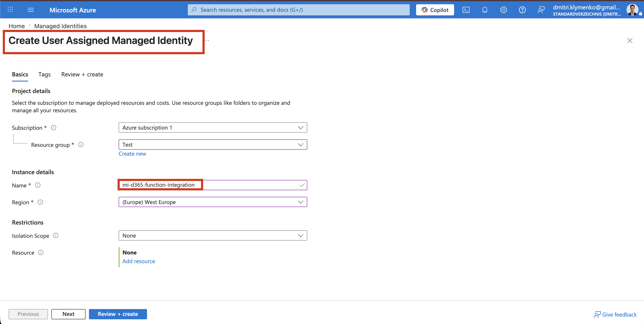
Task: Switch to the Review + create tab
Action: (x=82, y=74)
